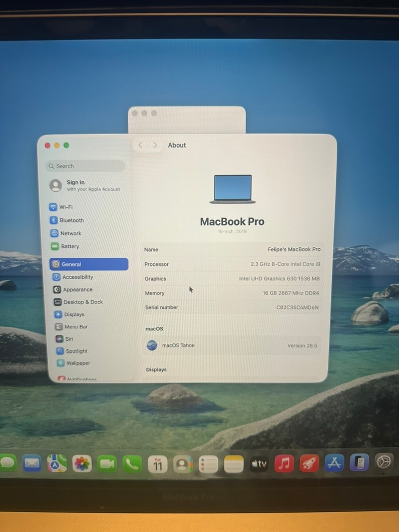
Task: Go forward with the right chevron
Action: (155, 145)
